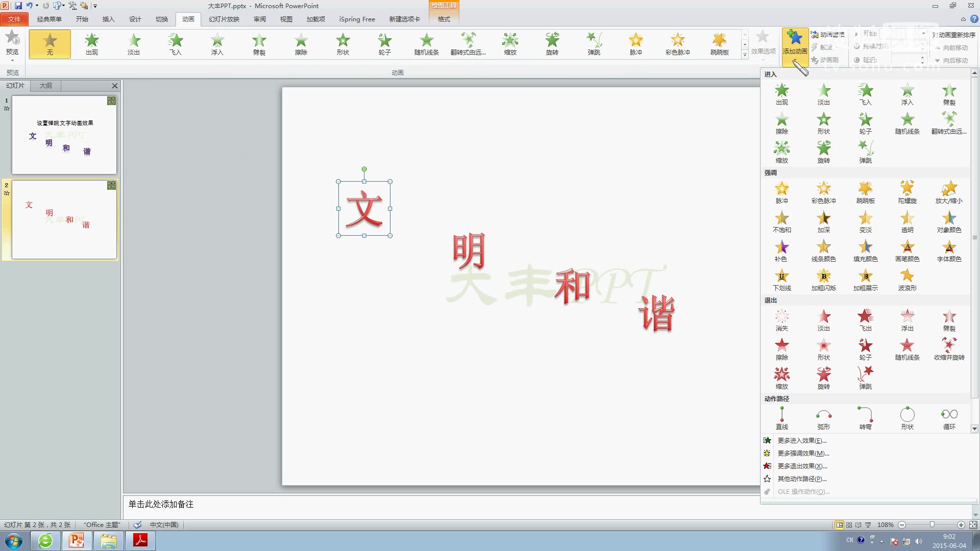Viewport: 980px width, 551px height.
Task: Click the speaker volume icon in system tray
Action: pyautogui.click(x=919, y=541)
